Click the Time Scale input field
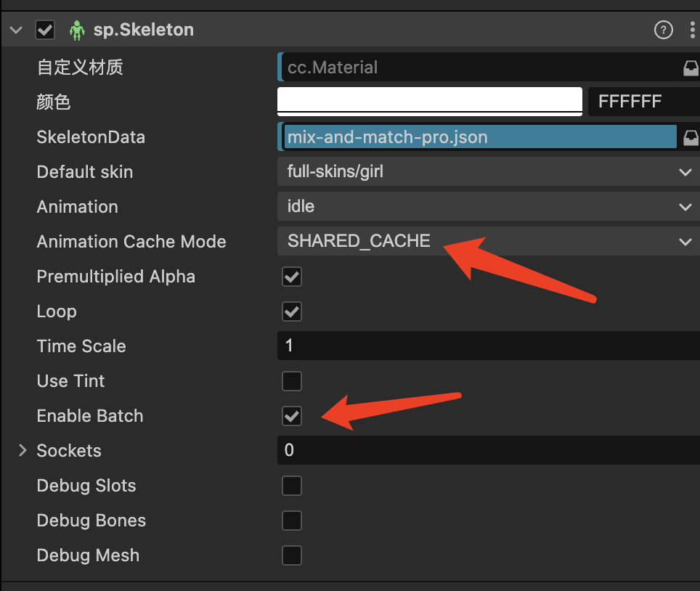The width and height of the screenshot is (700, 591). 487,346
